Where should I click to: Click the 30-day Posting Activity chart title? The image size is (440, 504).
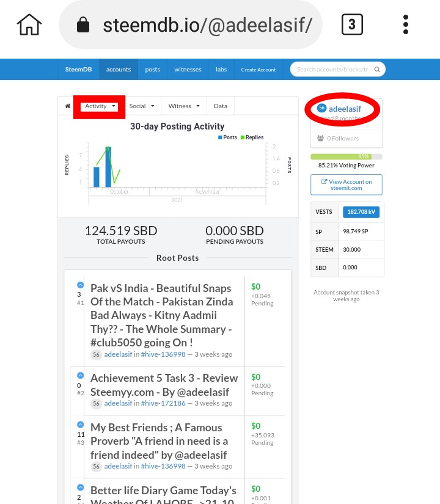click(x=177, y=126)
